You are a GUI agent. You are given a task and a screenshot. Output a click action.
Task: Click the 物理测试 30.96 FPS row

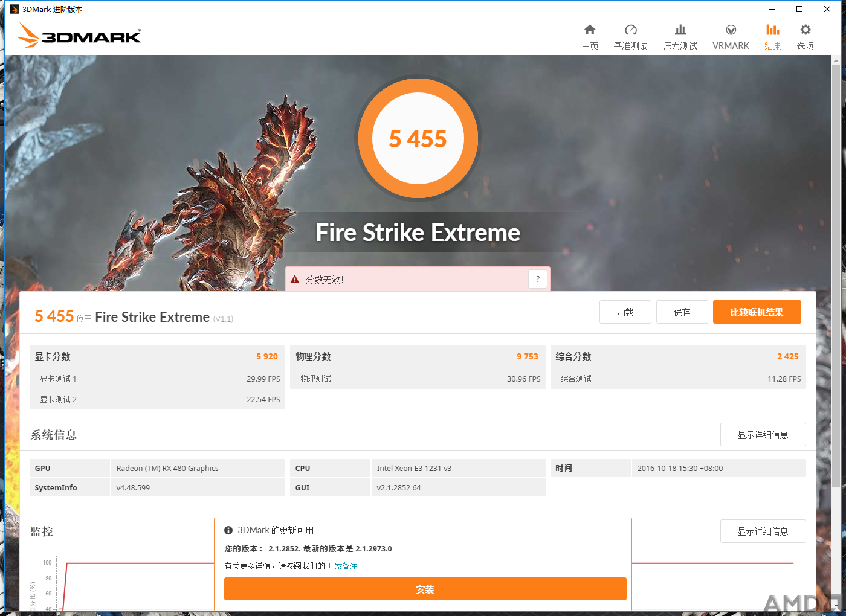(x=418, y=379)
